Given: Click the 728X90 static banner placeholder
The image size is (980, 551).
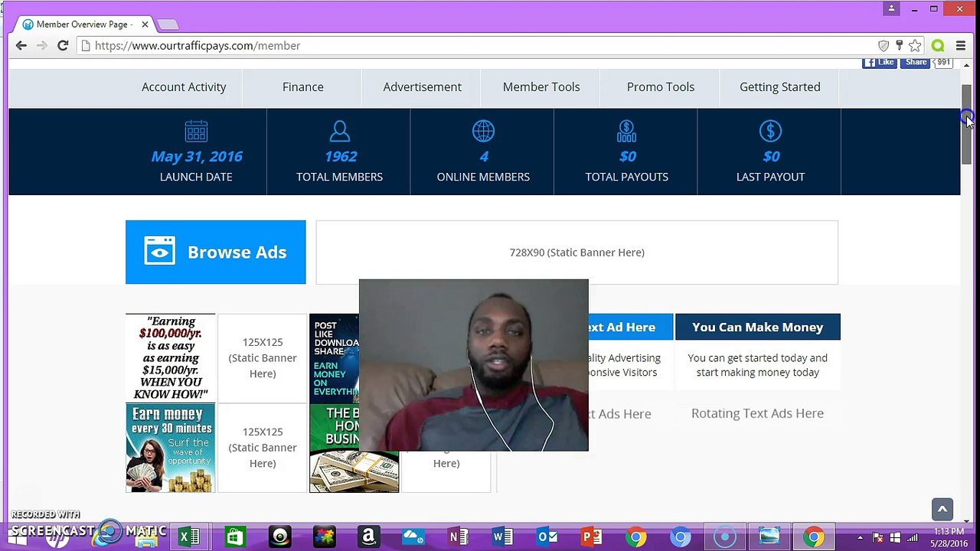Looking at the screenshot, I should (x=577, y=253).
